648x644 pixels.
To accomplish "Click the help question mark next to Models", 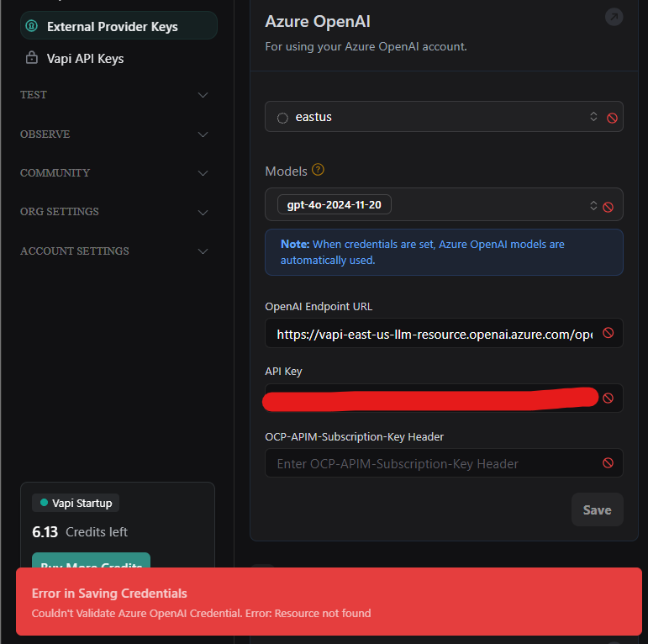I will click(318, 170).
